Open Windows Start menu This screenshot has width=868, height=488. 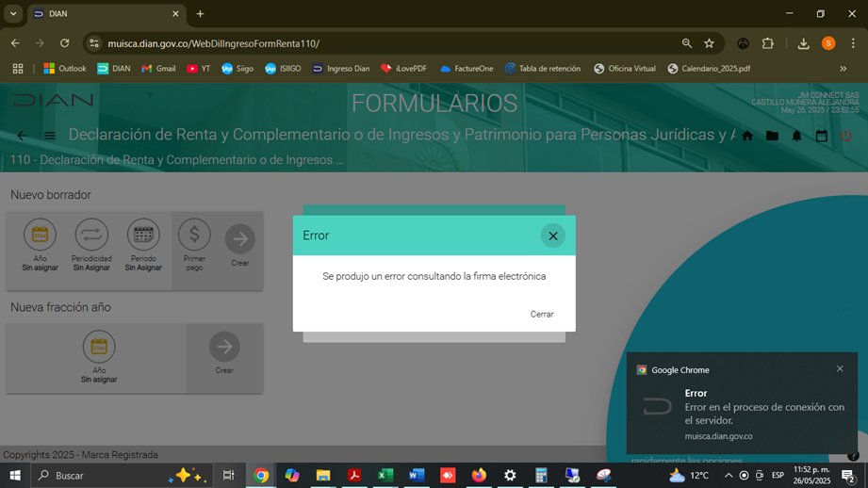15,475
